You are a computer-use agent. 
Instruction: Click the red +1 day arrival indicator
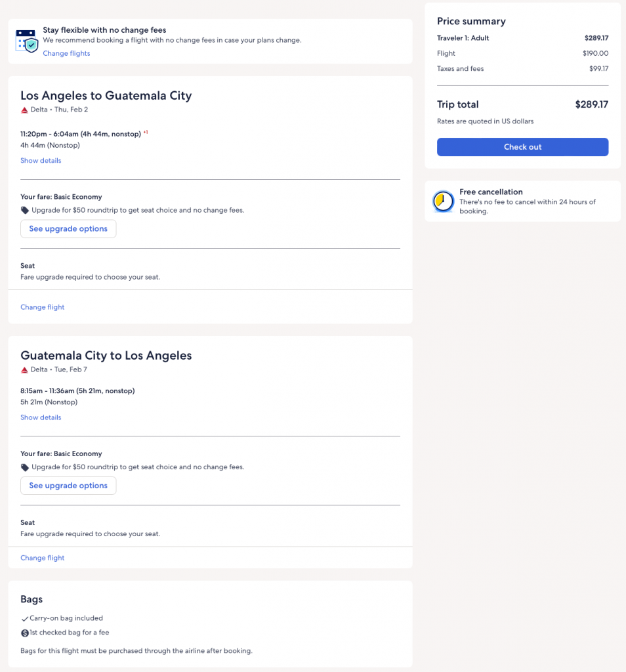coord(146,133)
